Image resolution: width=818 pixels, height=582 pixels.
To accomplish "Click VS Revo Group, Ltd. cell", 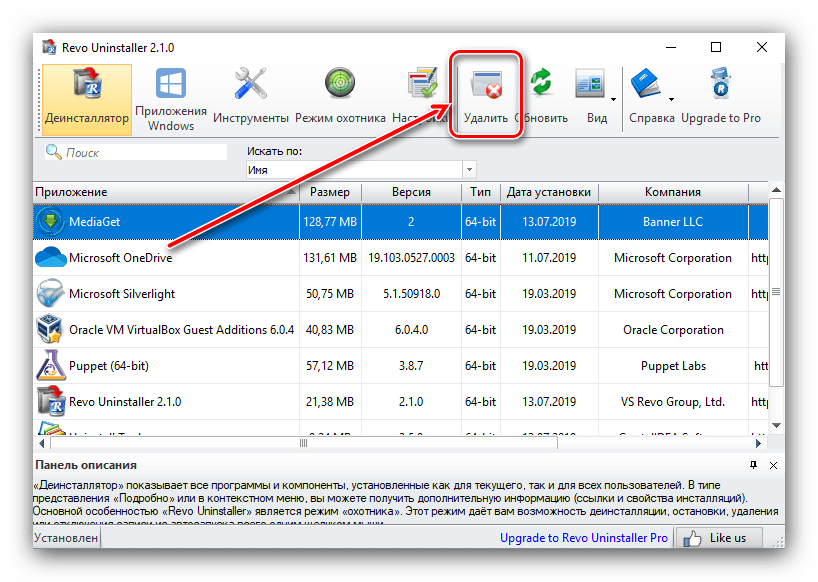I will click(673, 402).
